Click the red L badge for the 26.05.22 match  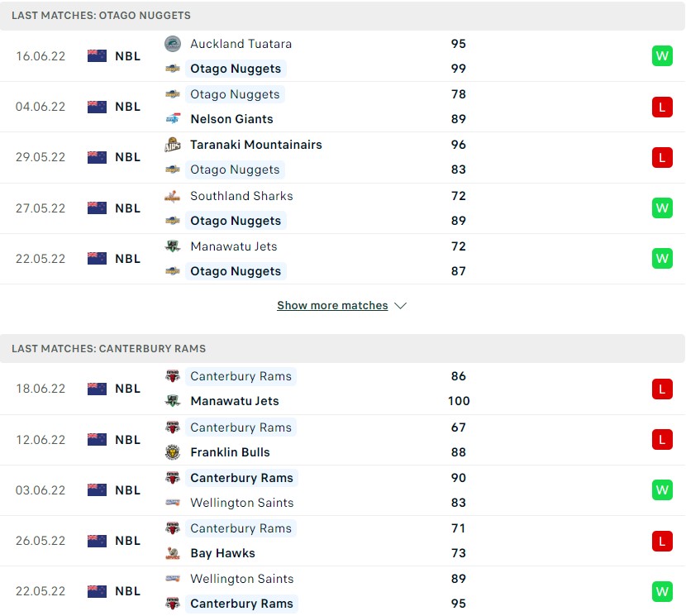pyautogui.click(x=662, y=541)
